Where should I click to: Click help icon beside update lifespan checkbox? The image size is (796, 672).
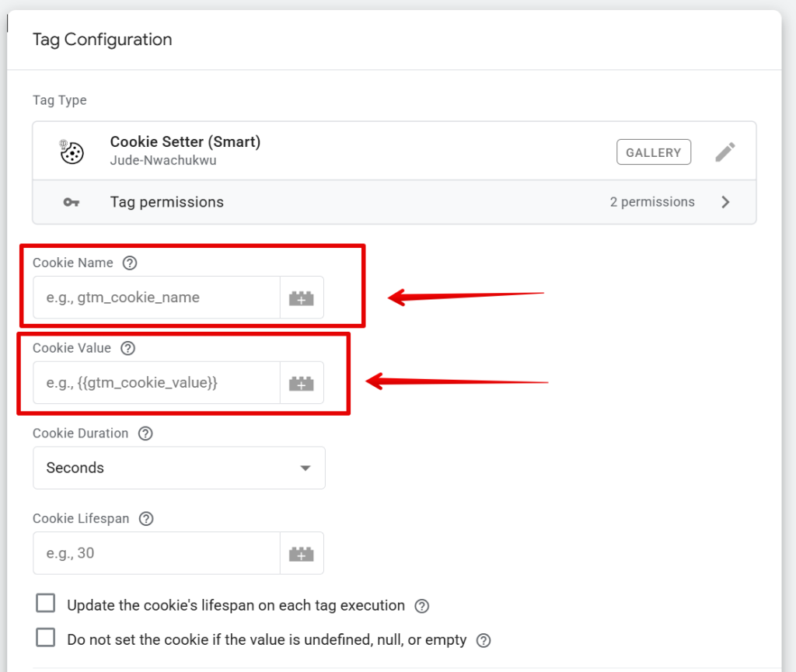coord(422,606)
